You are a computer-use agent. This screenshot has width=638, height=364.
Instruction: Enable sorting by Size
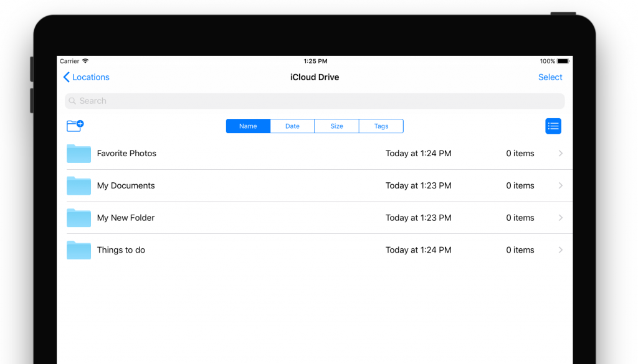pos(336,125)
